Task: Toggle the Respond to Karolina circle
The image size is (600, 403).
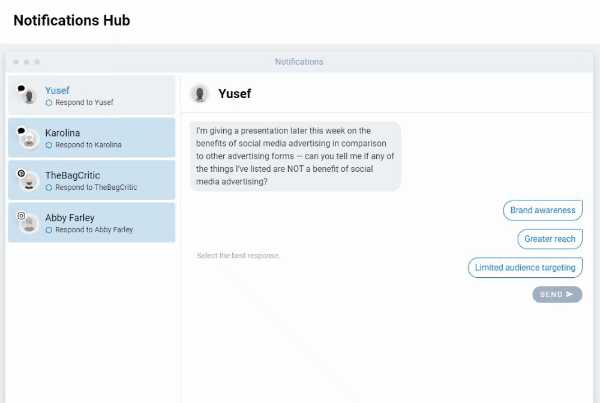Action: coord(49,145)
